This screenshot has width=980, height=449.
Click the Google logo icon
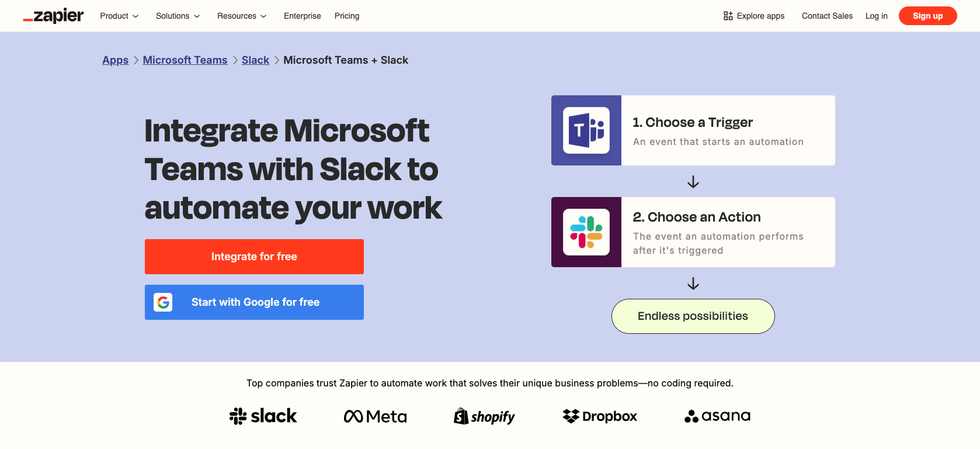click(x=163, y=302)
